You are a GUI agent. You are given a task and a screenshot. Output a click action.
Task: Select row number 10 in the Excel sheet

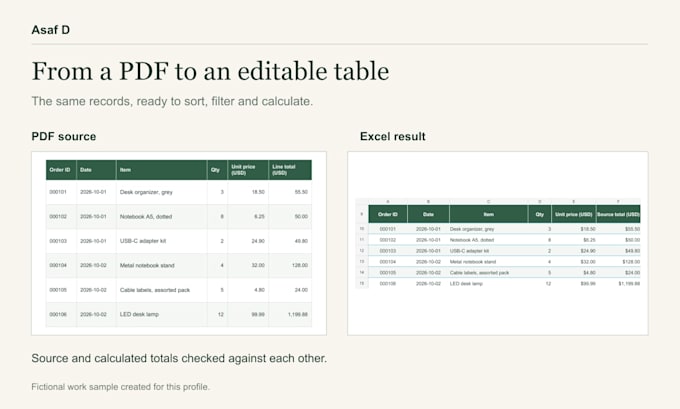tap(362, 229)
